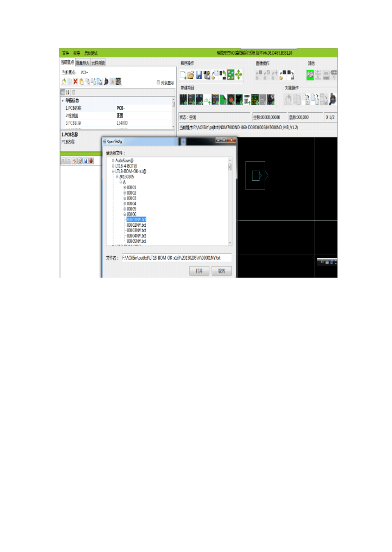The height and width of the screenshot is (552, 392).
Task: Switch to the 元件列表 tab
Action: (98, 63)
